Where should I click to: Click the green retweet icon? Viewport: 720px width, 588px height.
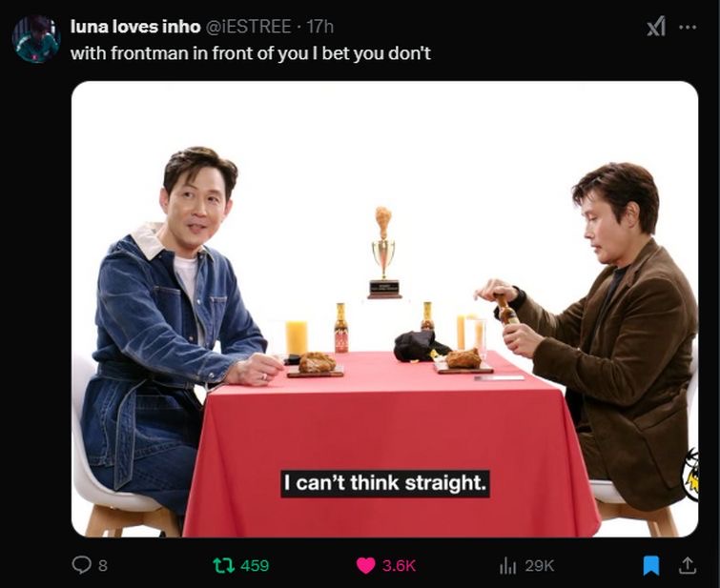click(x=223, y=565)
